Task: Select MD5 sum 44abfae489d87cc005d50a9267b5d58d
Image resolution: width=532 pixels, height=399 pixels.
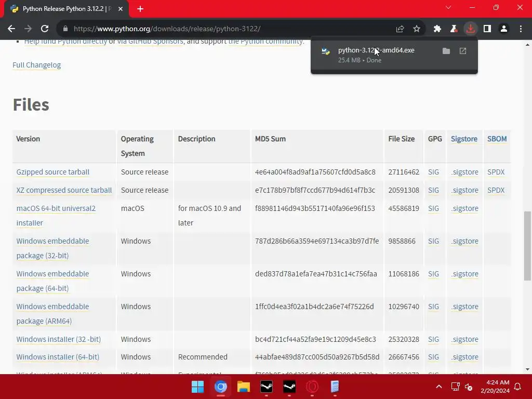Action: point(317,357)
